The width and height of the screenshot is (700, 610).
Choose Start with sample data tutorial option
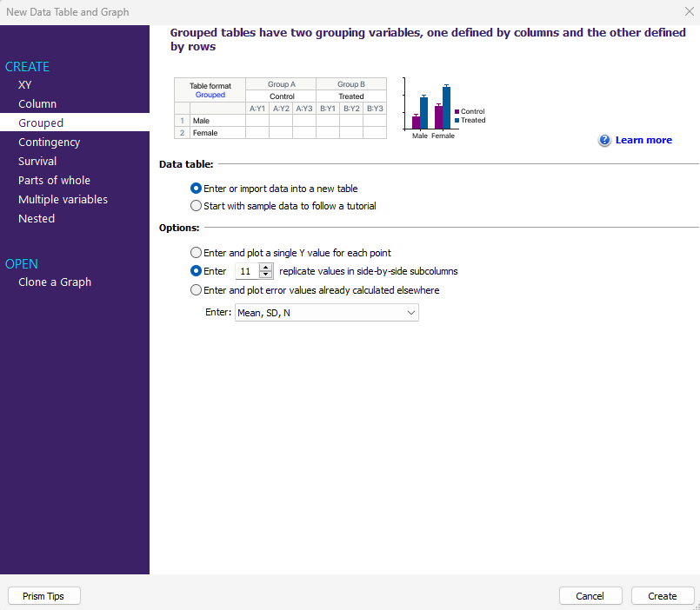[196, 206]
